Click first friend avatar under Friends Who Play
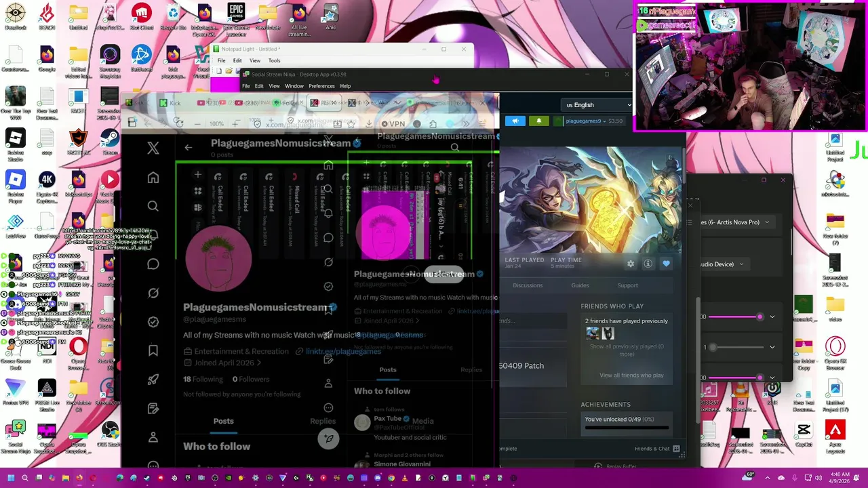The image size is (868, 488). (593, 333)
